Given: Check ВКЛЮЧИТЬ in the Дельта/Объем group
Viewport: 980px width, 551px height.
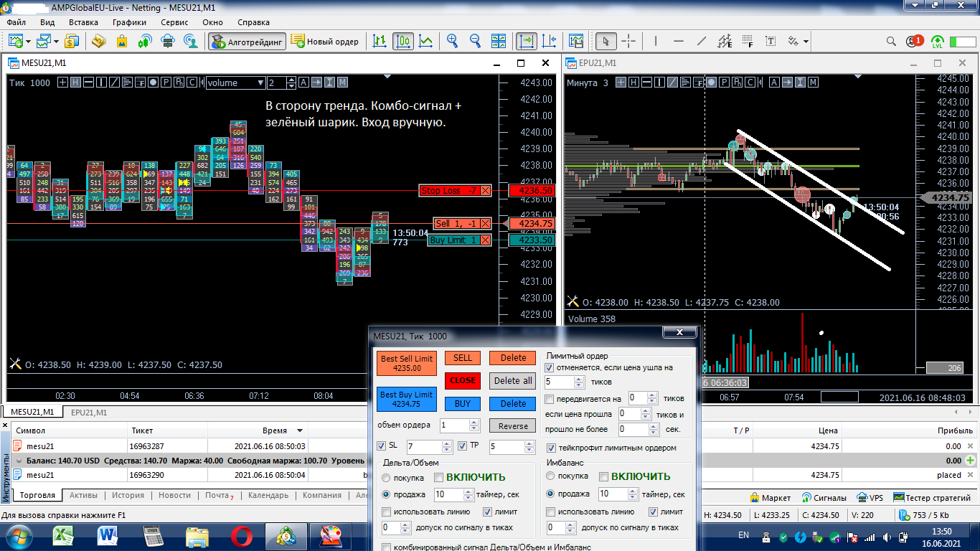Looking at the screenshot, I should coord(439,477).
